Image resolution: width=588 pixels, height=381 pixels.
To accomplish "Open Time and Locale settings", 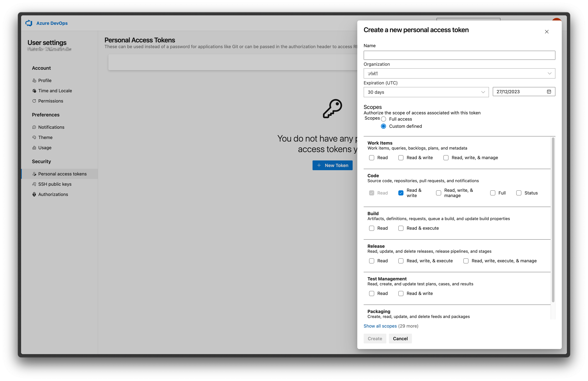I will 60,91.
